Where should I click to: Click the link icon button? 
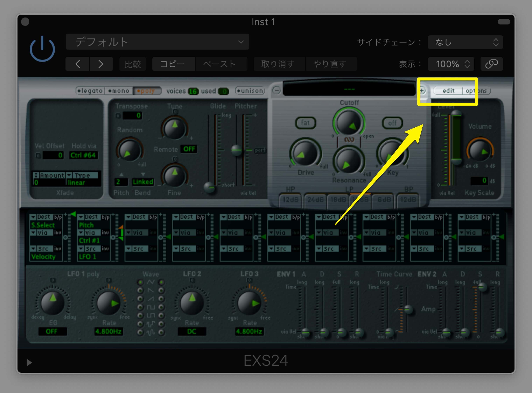492,64
